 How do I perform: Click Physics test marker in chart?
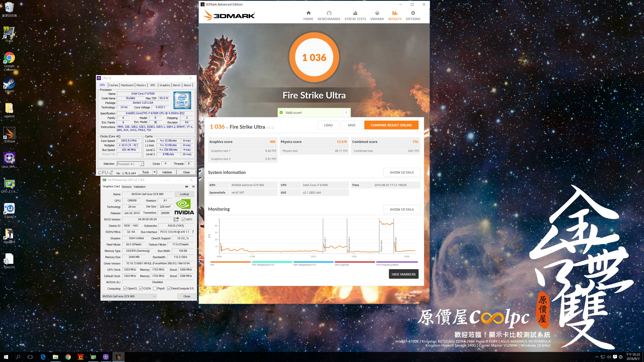point(381,246)
